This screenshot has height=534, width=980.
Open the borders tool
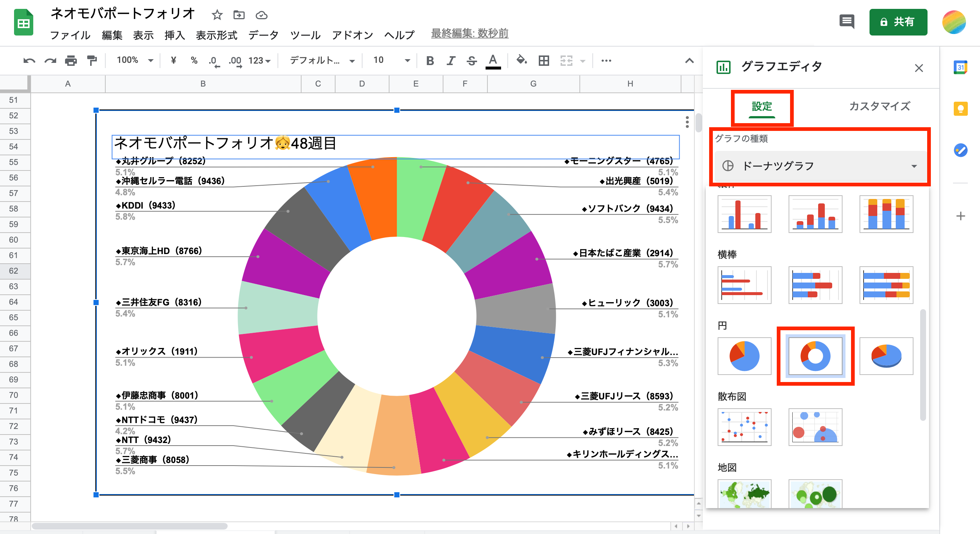[544, 61]
